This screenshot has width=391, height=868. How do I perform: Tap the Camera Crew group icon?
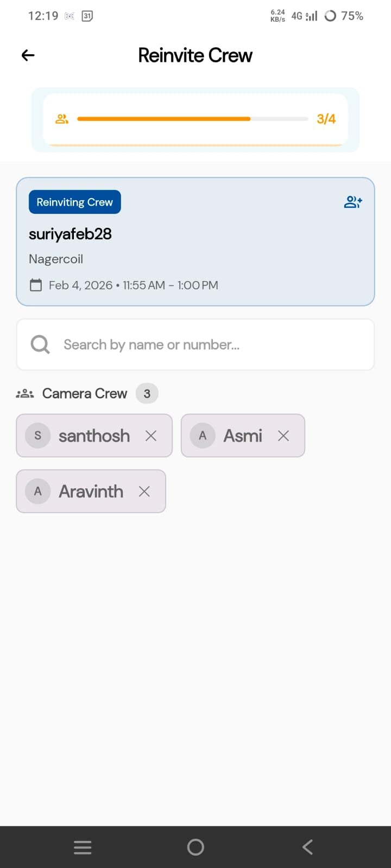(25, 394)
